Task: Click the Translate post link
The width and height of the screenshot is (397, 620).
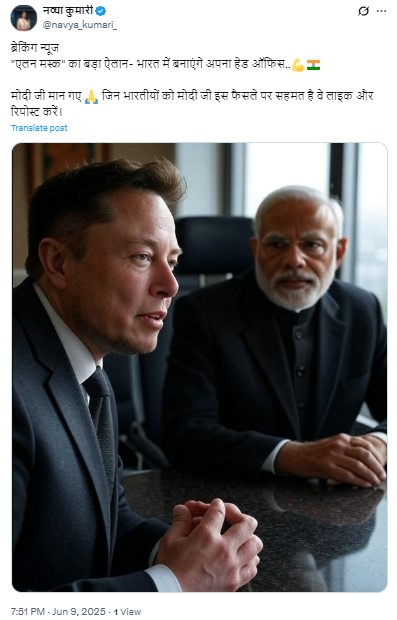Action: 39,128
